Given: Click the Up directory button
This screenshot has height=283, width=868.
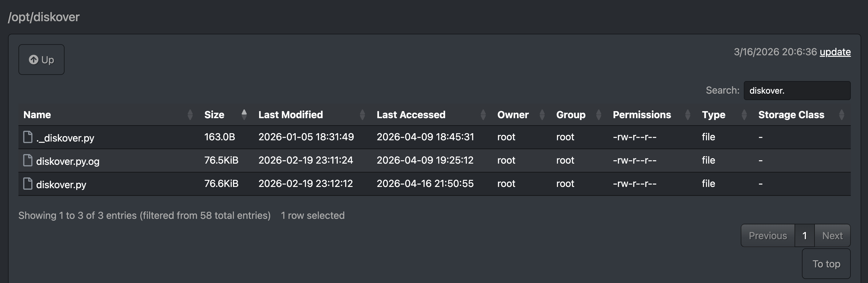Looking at the screenshot, I should point(41,60).
